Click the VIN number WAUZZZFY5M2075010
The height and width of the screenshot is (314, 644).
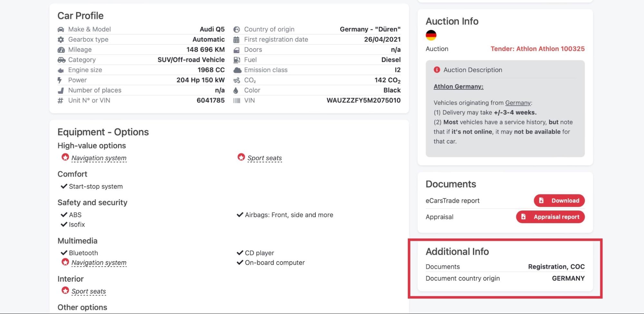(363, 100)
